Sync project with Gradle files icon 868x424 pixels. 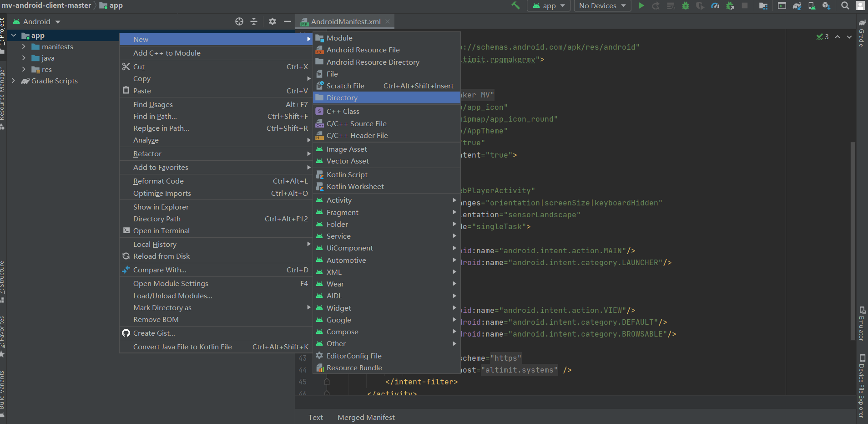pyautogui.click(x=797, y=5)
